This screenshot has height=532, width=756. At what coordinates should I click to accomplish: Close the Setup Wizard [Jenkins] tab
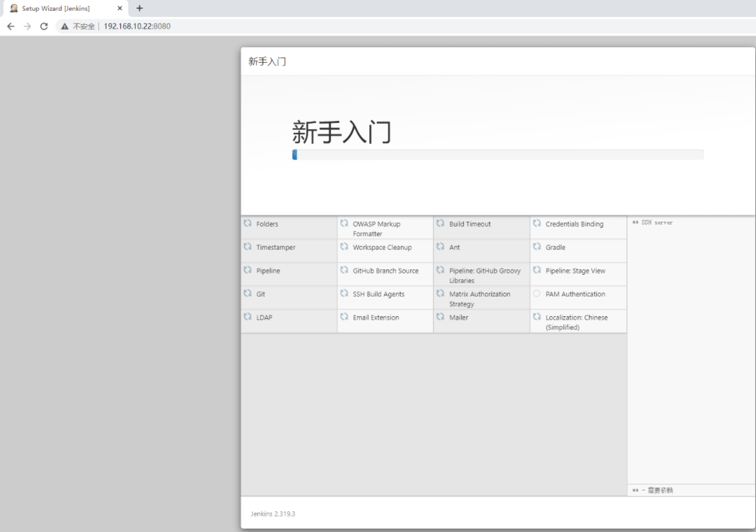(x=120, y=8)
